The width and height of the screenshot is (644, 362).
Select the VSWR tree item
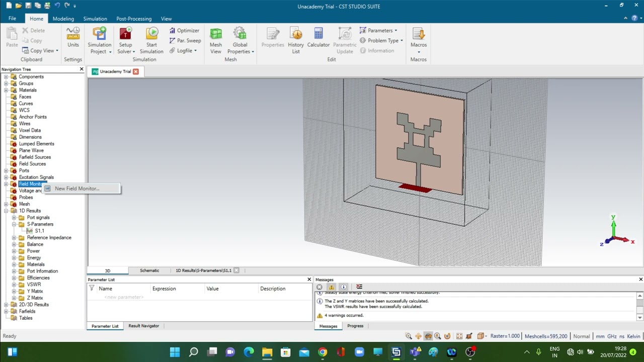coord(34,285)
